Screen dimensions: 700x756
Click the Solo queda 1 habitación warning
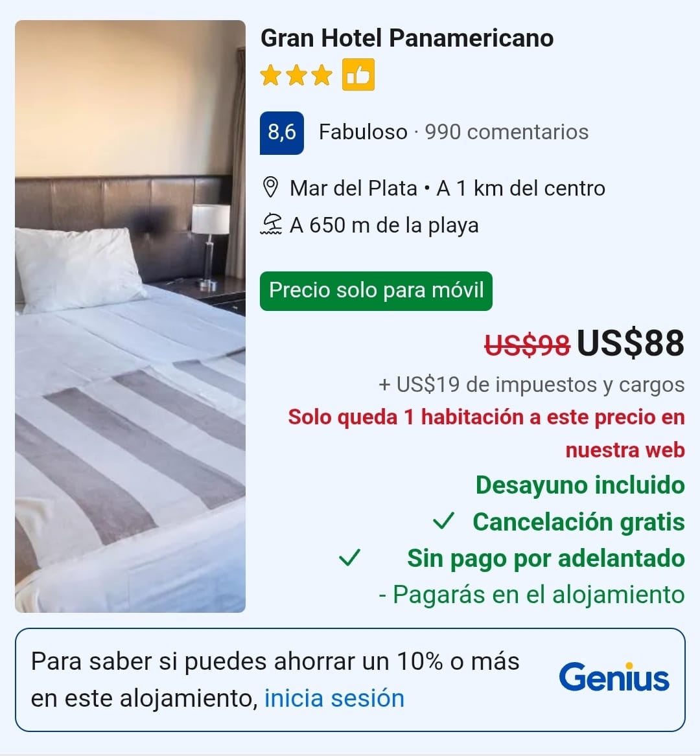(486, 433)
